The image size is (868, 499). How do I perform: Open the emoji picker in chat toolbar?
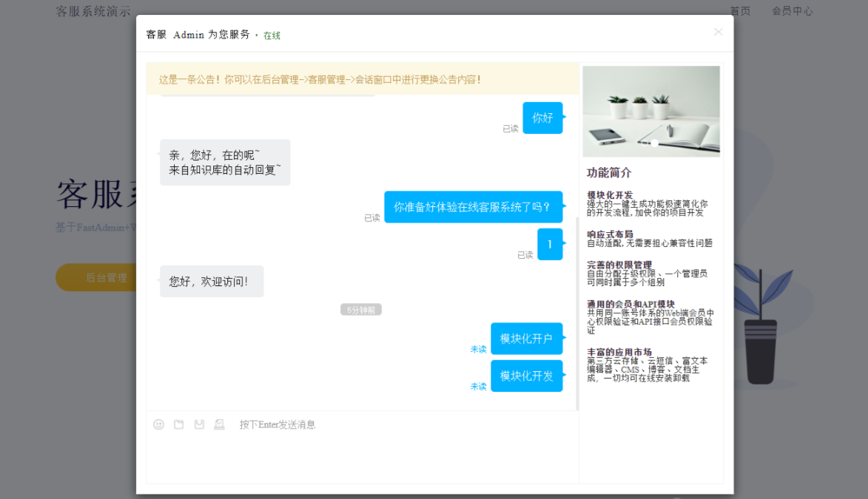click(158, 424)
